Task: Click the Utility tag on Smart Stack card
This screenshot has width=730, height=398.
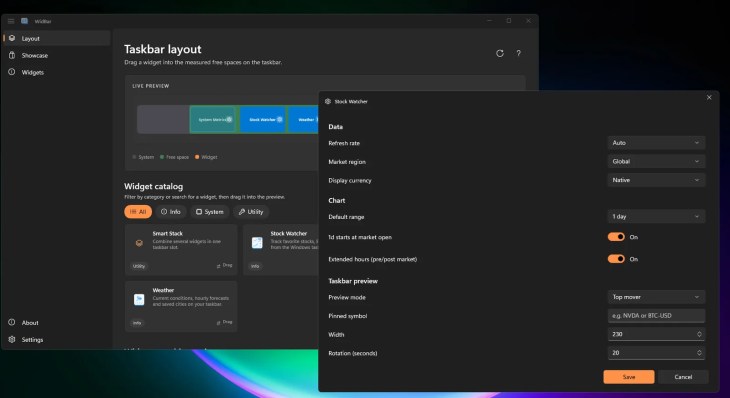Action: click(139, 266)
